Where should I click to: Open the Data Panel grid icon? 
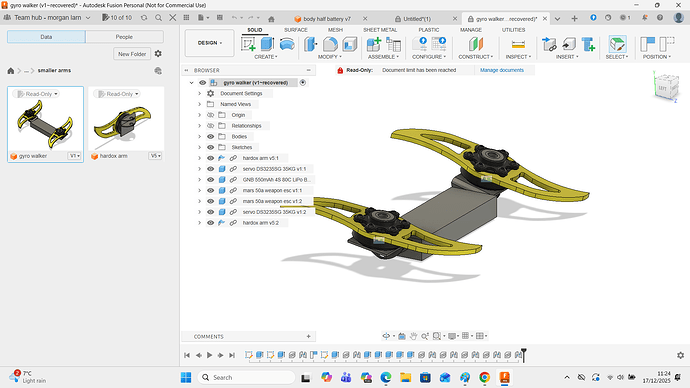click(187, 18)
